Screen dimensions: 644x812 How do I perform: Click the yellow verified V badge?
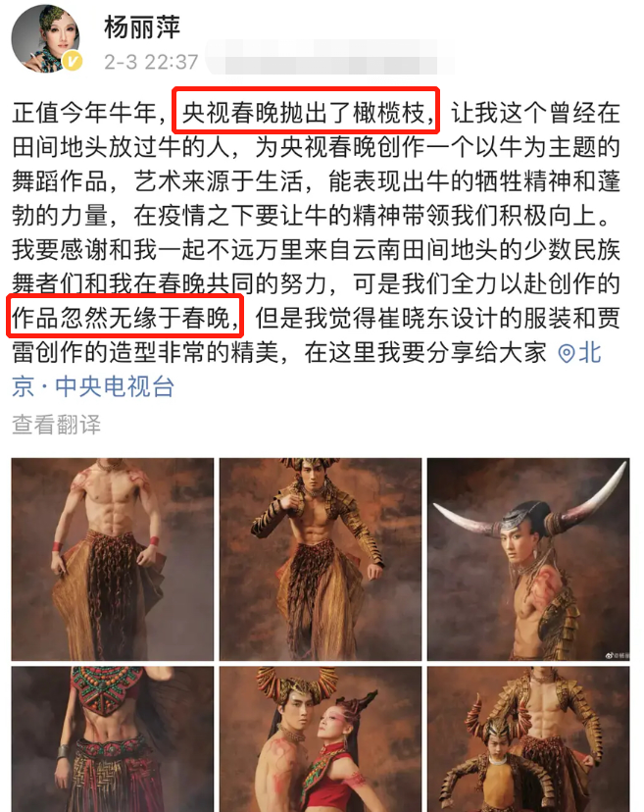click(72, 62)
